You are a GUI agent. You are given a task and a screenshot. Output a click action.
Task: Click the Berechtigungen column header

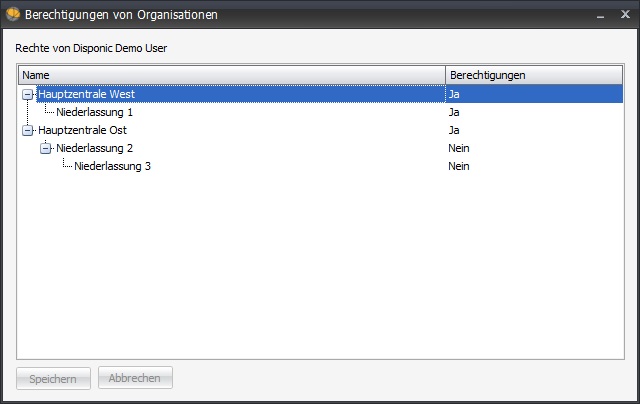(x=534, y=75)
